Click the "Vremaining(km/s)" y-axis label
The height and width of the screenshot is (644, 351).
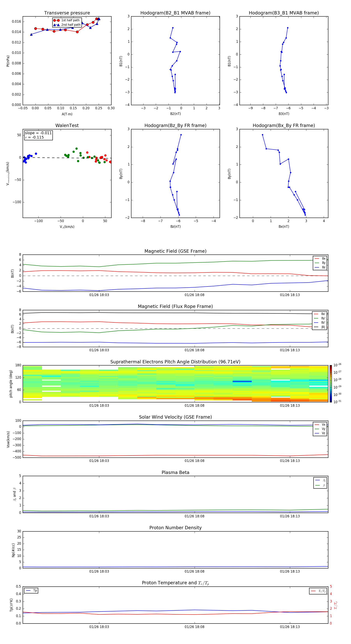click(8, 173)
